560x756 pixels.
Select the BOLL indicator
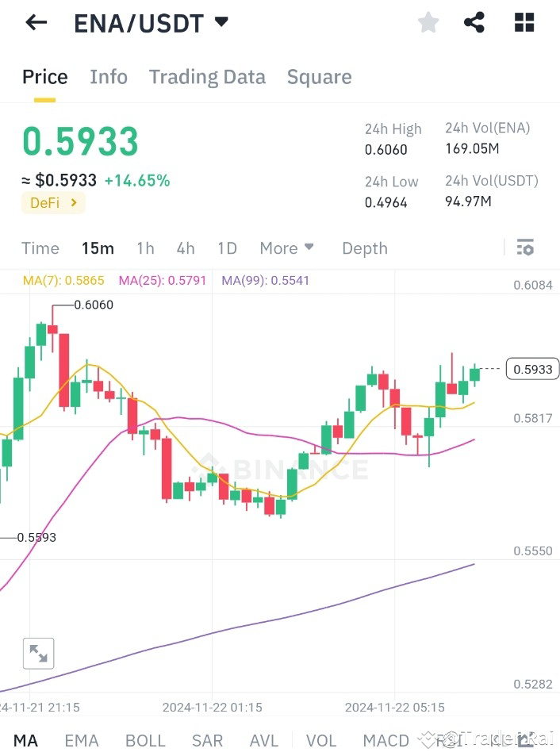[x=145, y=739]
